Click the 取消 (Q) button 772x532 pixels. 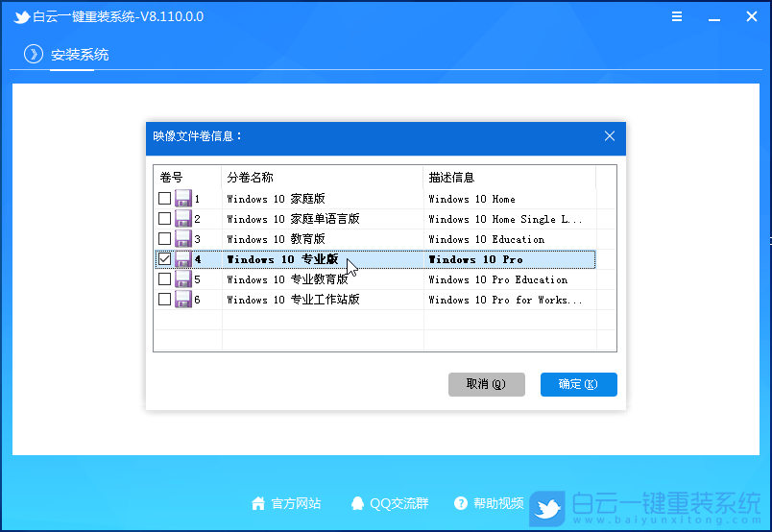[x=487, y=384]
